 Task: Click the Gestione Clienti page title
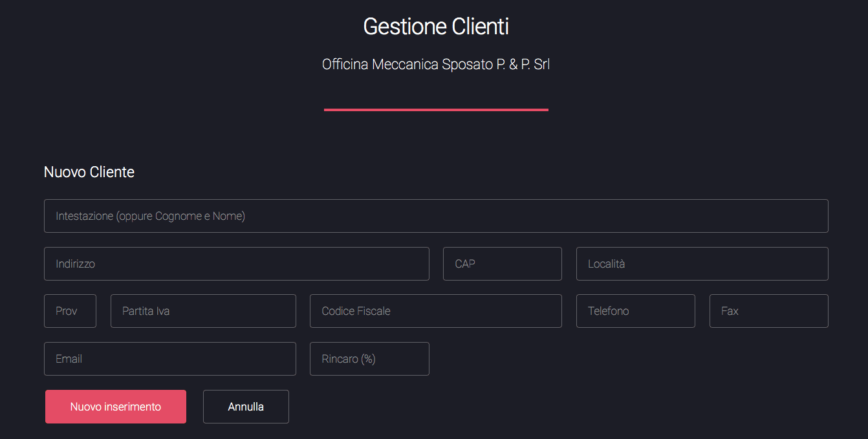pyautogui.click(x=436, y=27)
